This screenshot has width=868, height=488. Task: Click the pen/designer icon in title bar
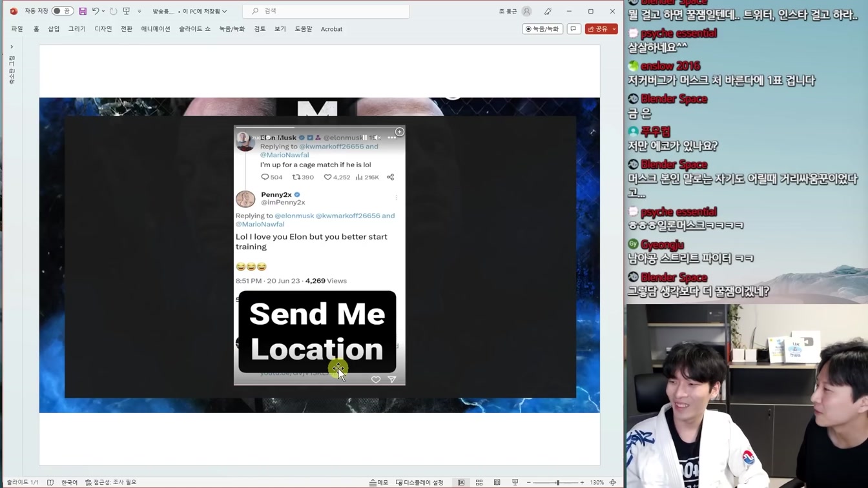[548, 11]
